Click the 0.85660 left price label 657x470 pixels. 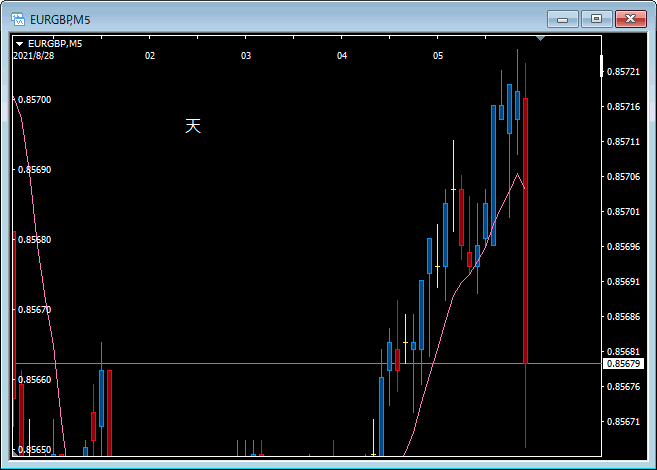click(x=34, y=380)
